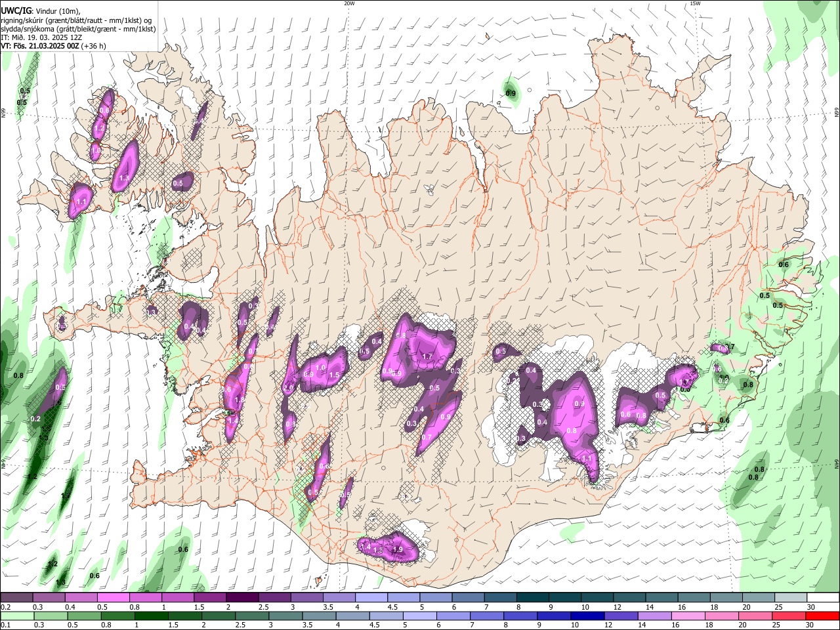Pick the bright red swatch ending the lower legend row
Viewport: 840px width, 630px height.
823,616
